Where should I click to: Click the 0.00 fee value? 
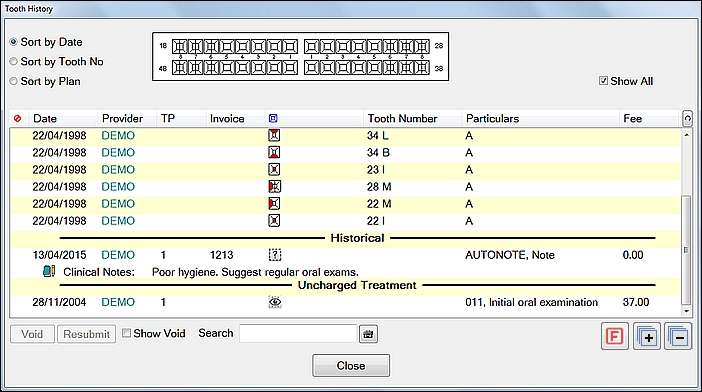pyautogui.click(x=633, y=255)
